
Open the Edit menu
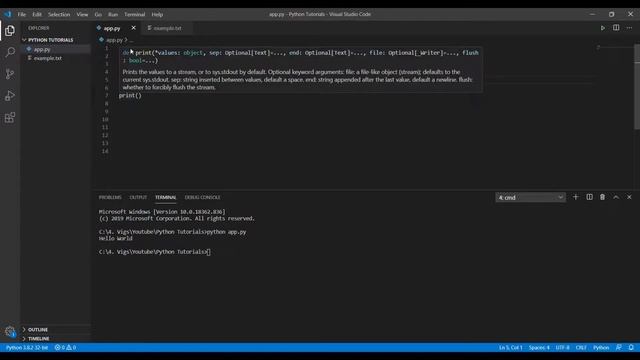tap(37, 14)
